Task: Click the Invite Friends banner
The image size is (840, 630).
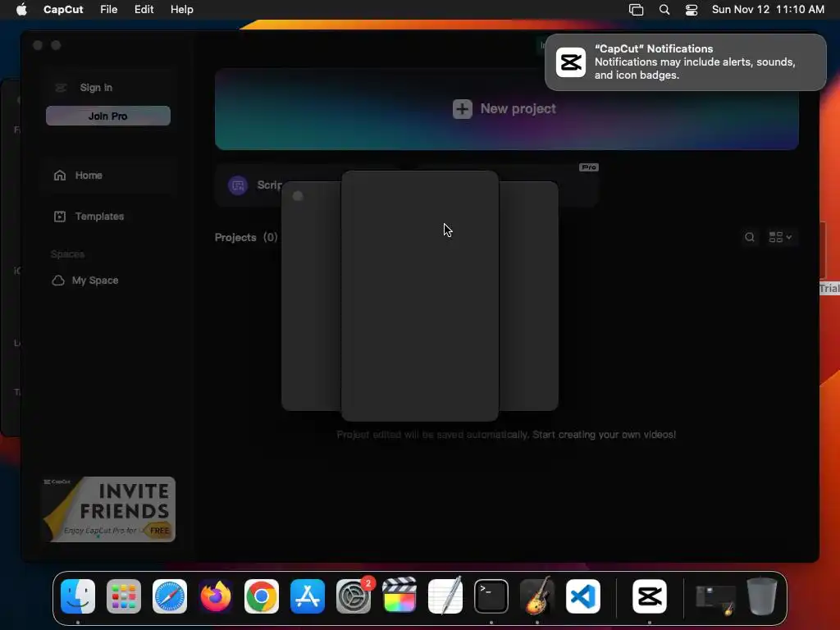Action: (109, 509)
